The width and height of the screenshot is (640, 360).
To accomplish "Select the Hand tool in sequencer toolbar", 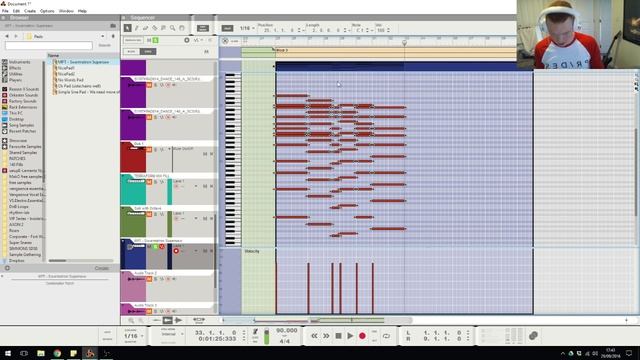I will pos(182,28).
